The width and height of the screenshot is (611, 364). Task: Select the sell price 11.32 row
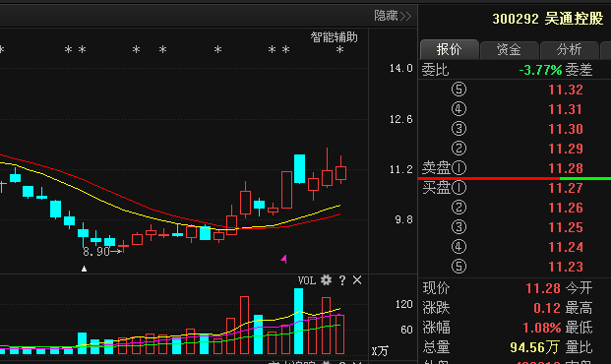[x=515, y=90]
